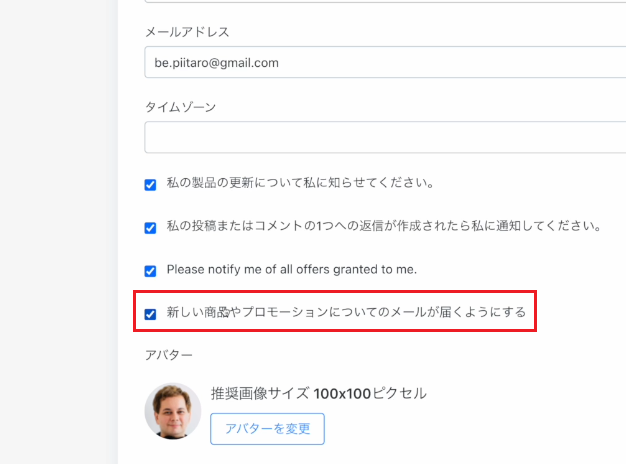This screenshot has width=626, height=464.
Task: Click the アバターを変更 button
Action: (267, 429)
